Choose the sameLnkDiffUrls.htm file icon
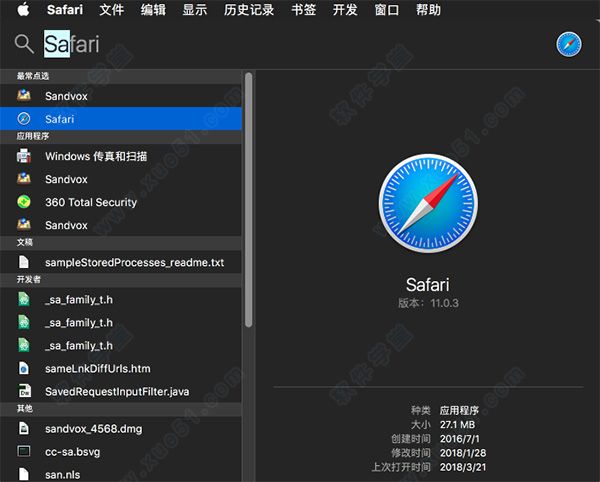This screenshot has height=482, width=600. (24, 368)
